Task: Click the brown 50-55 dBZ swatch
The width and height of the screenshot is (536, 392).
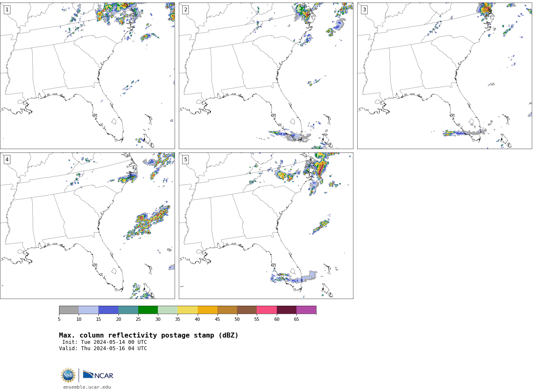Action: click(x=247, y=310)
